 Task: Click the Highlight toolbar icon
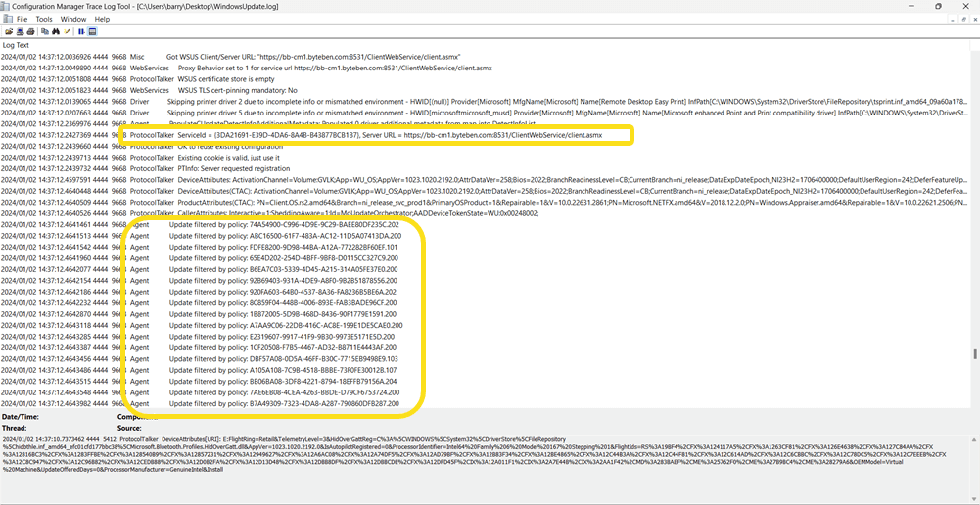(x=67, y=31)
